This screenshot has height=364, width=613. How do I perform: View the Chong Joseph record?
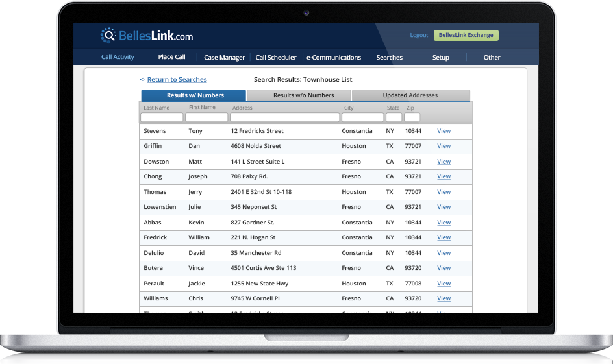[x=444, y=176]
